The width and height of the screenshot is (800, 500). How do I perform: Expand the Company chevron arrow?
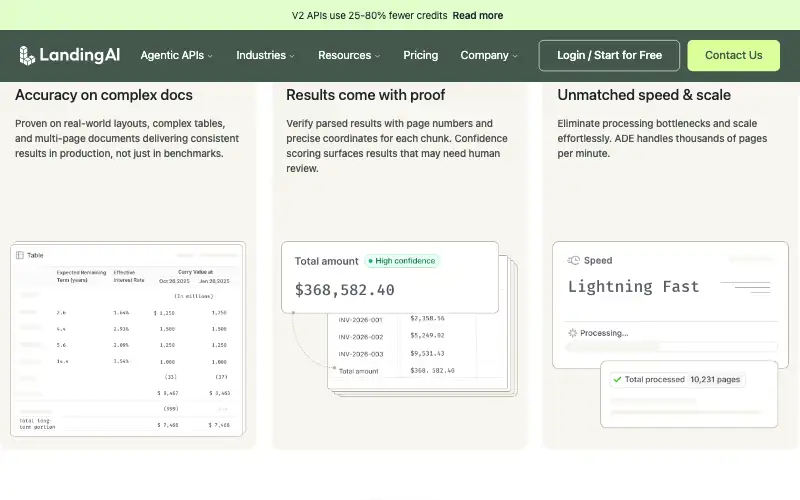[x=515, y=56]
